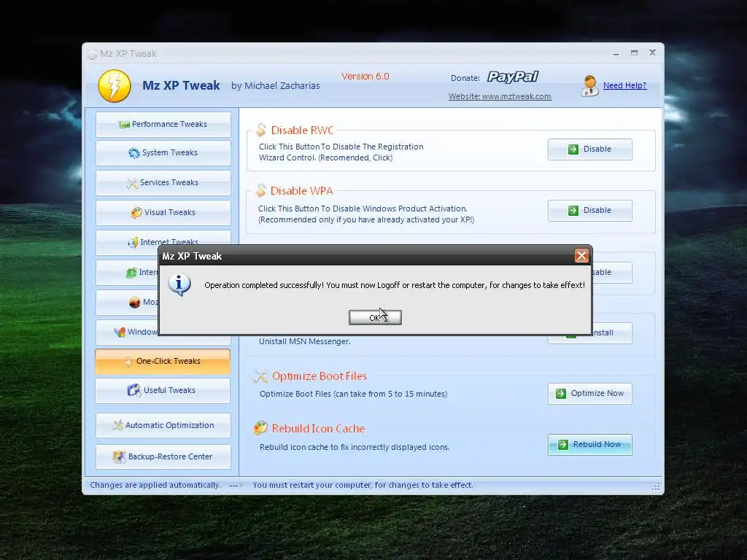Viewport: 747px width, 560px height.
Task: Click green icon on partially hidden Inter button
Action: 131,273
